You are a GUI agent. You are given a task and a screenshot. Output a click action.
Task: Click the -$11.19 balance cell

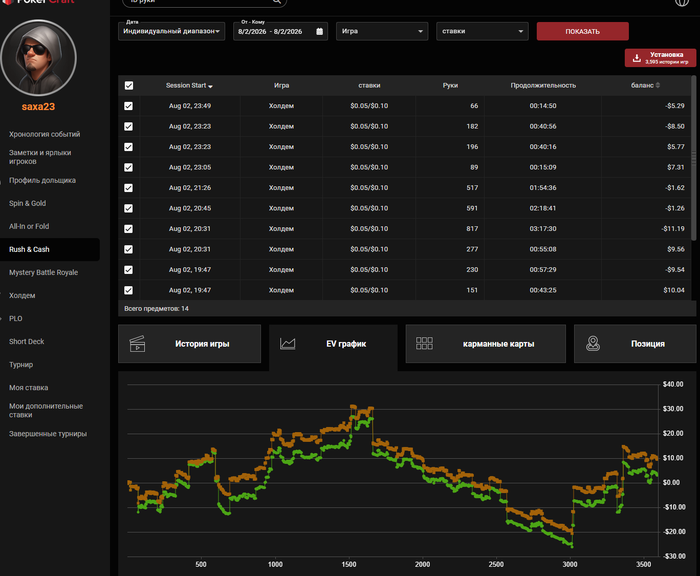673,229
